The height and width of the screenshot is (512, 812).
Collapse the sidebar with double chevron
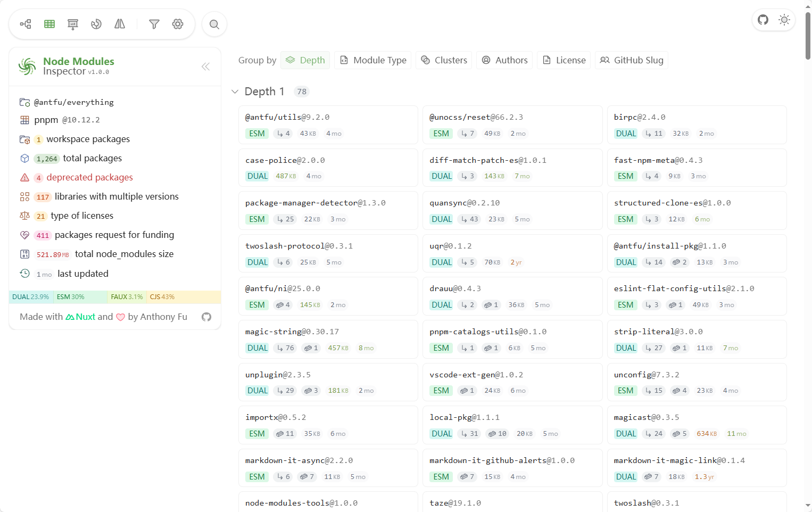point(205,67)
